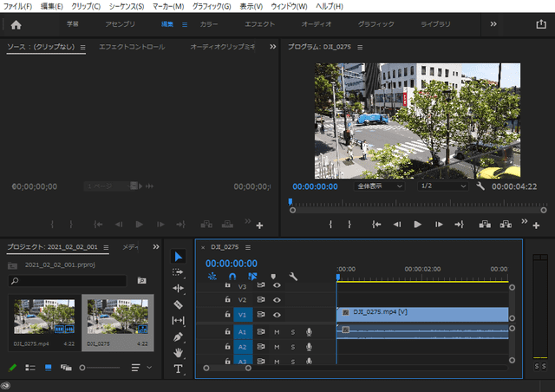
Task: Toggle V3 track output eye
Action: pos(277,285)
